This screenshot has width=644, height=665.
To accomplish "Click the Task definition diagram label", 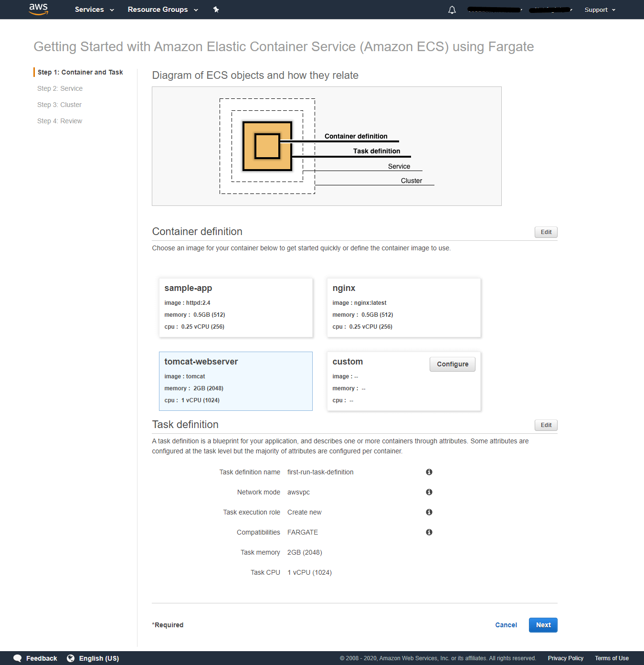I will tap(377, 151).
